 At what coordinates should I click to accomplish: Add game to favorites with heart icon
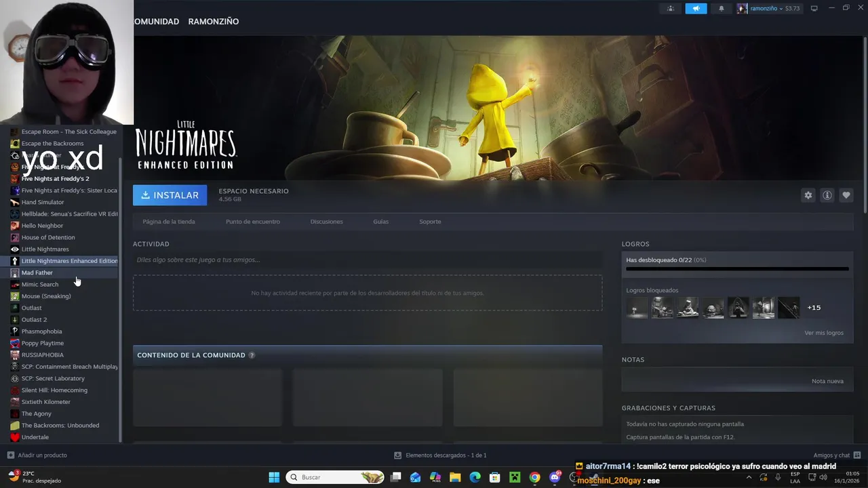[846, 195]
